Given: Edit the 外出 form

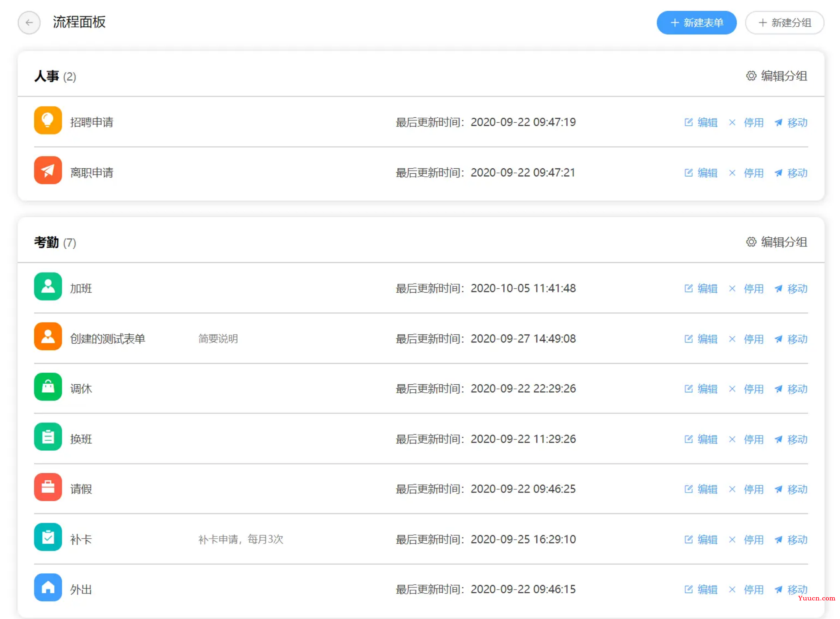Looking at the screenshot, I should pos(701,589).
